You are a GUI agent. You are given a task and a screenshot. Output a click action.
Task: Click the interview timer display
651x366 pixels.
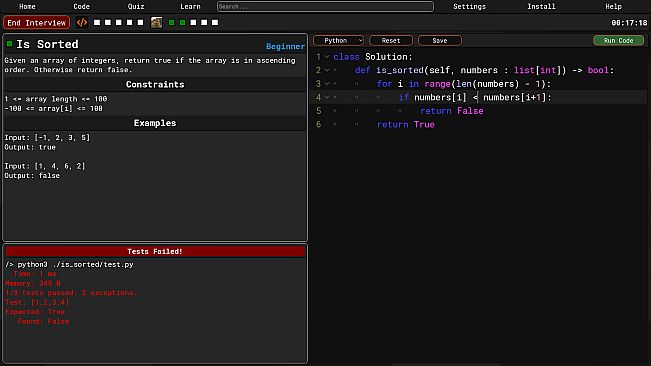[x=629, y=23]
